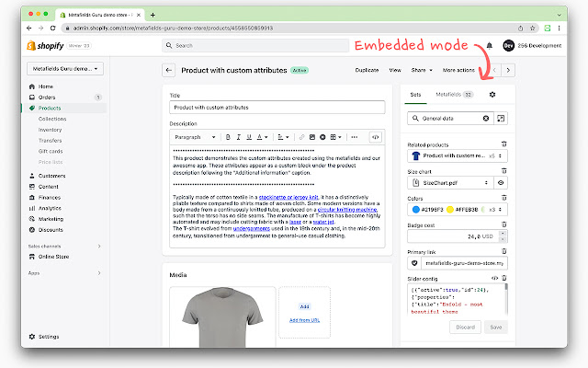Apply underline formatting in description
The image size is (588, 368).
coord(249,137)
